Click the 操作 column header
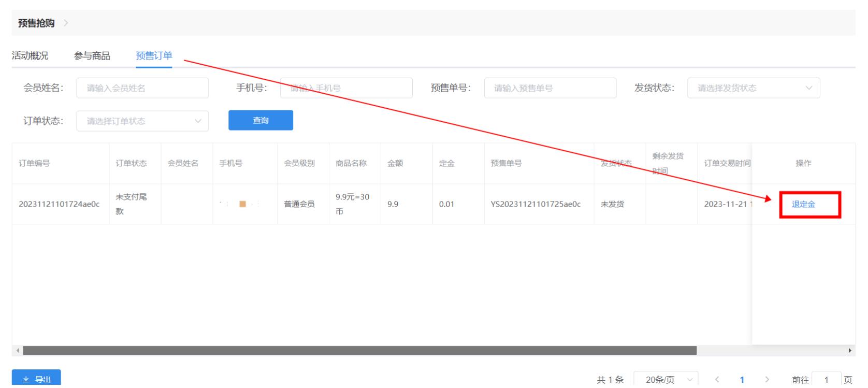Image resolution: width=868 pixels, height=388 pixels. pos(803,163)
